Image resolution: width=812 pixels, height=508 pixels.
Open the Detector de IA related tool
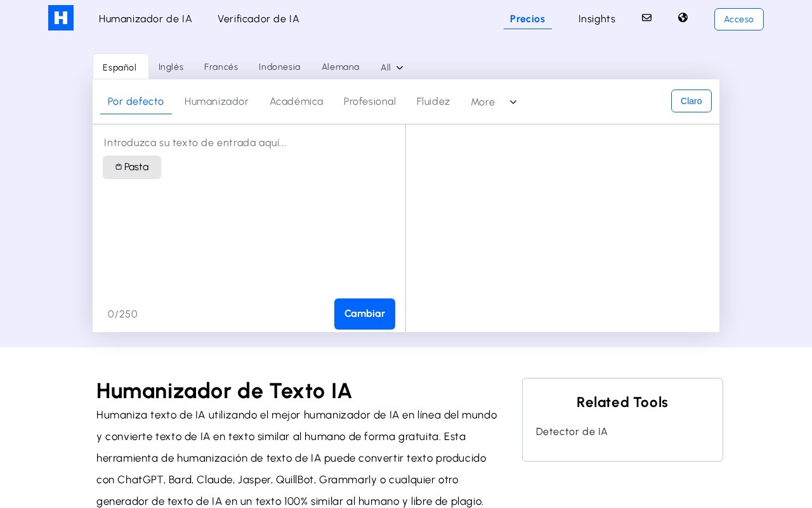tap(572, 432)
